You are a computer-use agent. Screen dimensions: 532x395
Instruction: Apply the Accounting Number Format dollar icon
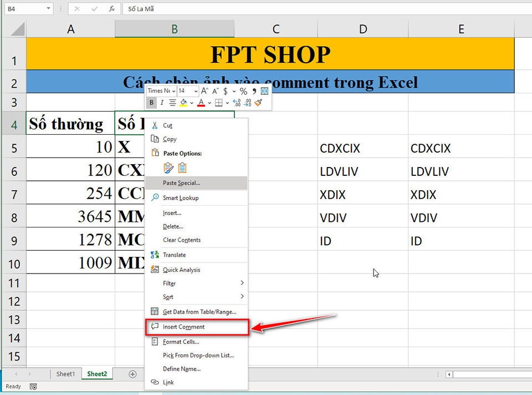pos(225,91)
